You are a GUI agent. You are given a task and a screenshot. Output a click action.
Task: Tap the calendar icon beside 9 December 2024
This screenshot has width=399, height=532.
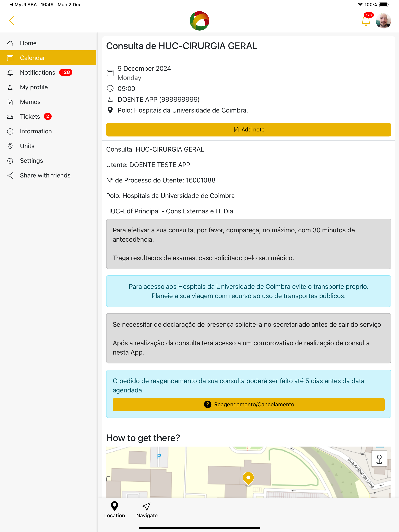[x=110, y=73]
